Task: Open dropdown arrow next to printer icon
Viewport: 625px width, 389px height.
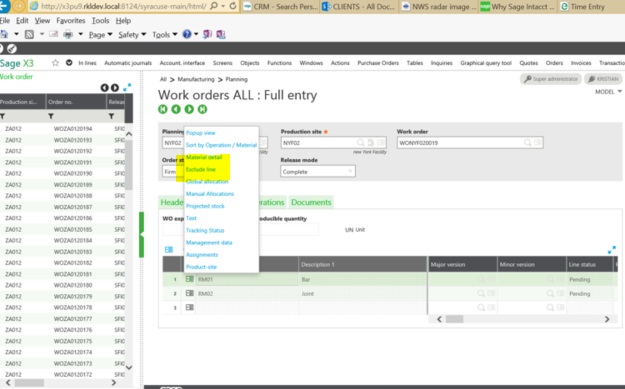Action: tap(81, 34)
